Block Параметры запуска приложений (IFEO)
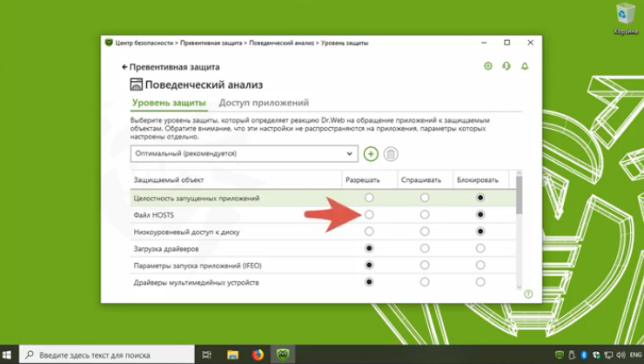Screen dimensions: 644x364 tap(480, 266)
